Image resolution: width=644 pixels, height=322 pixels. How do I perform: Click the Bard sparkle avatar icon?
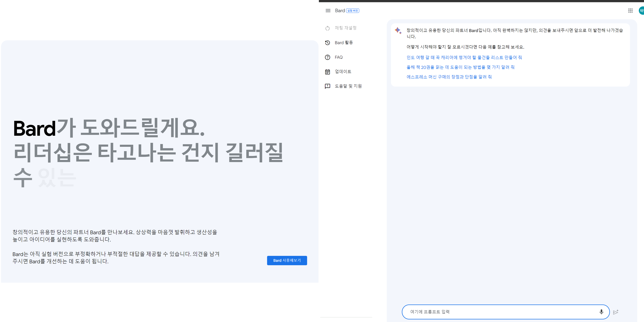pos(398,30)
